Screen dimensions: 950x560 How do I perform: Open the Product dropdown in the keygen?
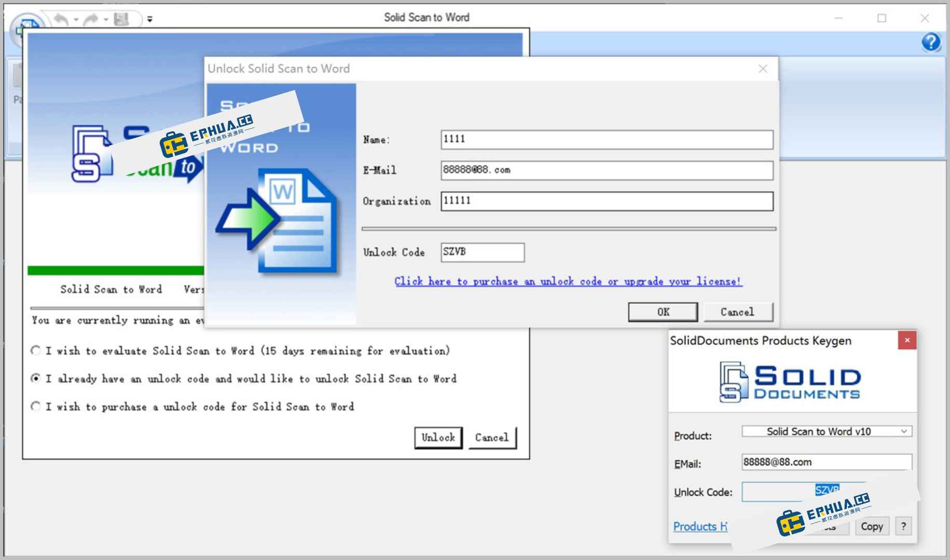point(827,431)
